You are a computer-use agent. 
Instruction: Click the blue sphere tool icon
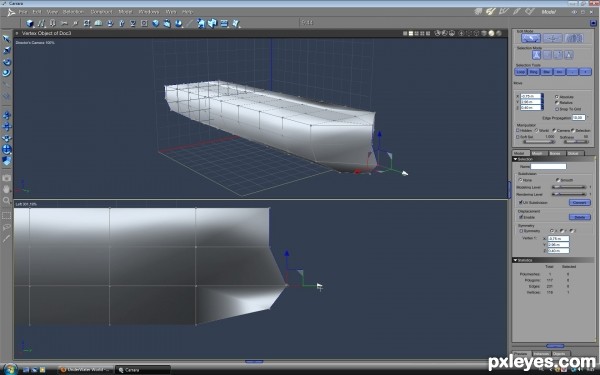click(x=156, y=23)
